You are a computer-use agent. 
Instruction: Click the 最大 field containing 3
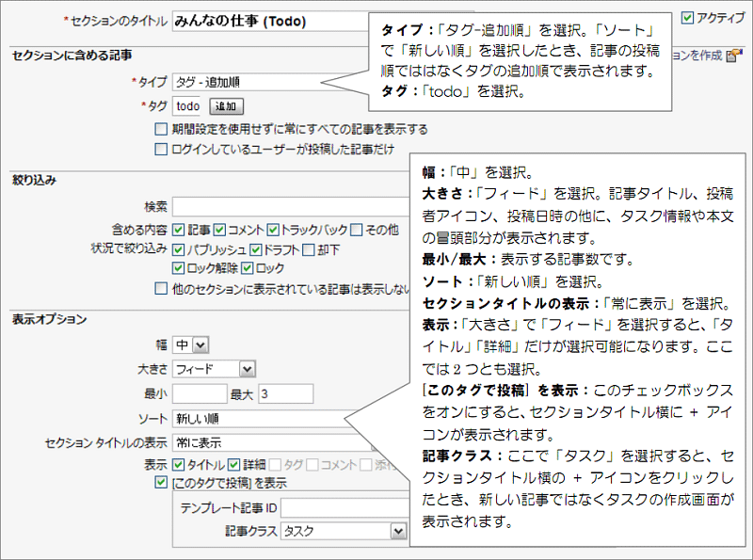(284, 393)
